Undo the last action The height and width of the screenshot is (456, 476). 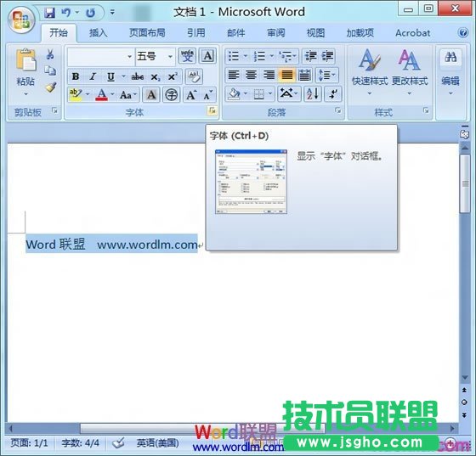[x=66, y=13]
